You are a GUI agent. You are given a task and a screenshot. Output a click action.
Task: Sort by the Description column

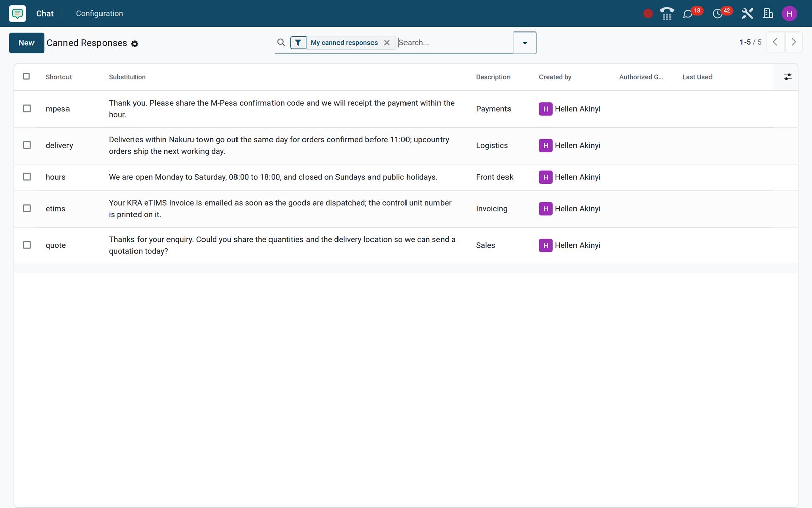click(493, 77)
